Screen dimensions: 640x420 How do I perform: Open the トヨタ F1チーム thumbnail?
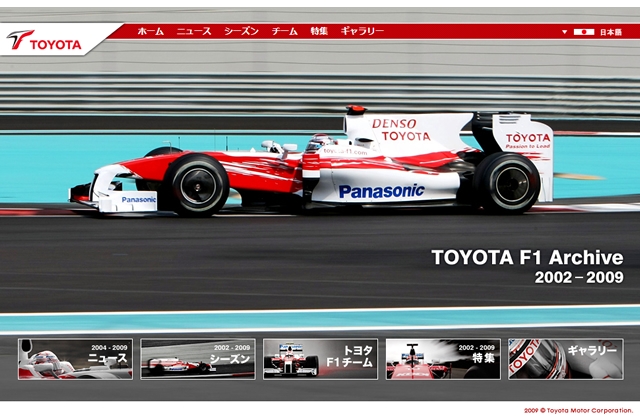click(320, 359)
